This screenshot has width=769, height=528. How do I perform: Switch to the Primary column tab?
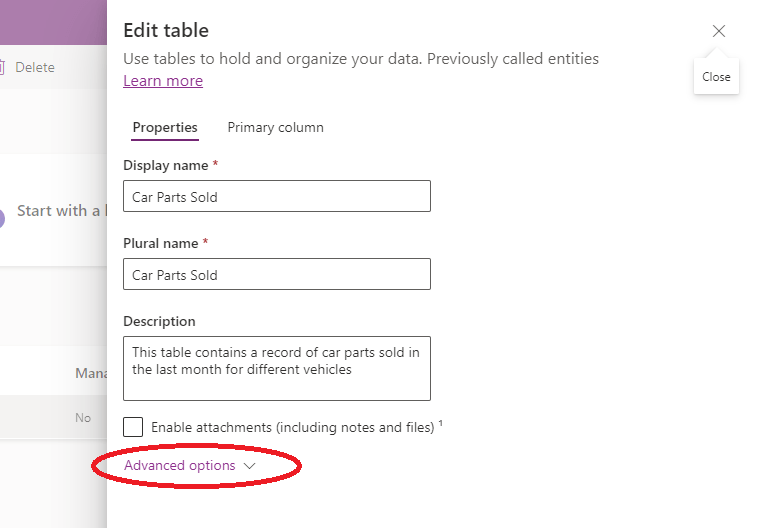[275, 128]
